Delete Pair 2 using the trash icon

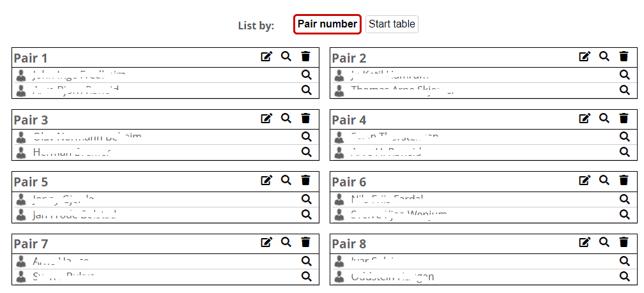pos(624,57)
